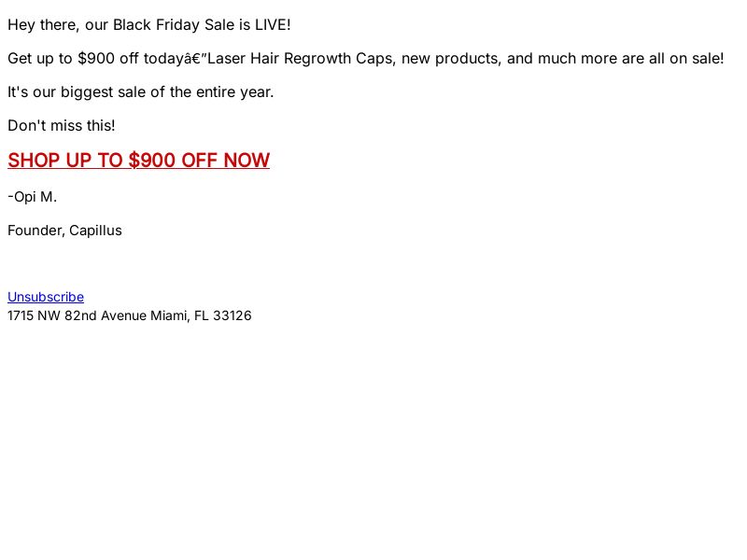Click the '1715 NW 82nd Avenue' street address
Screen dimensions: 747x560
pos(78,315)
